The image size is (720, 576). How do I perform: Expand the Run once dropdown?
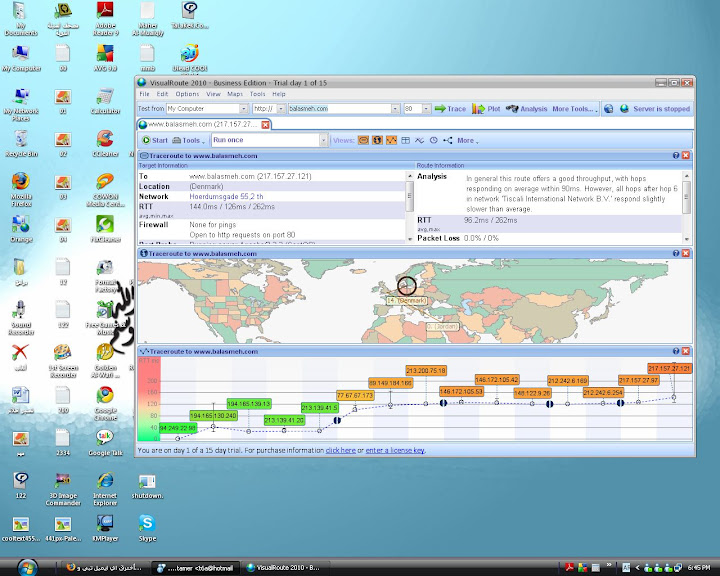click(324, 141)
